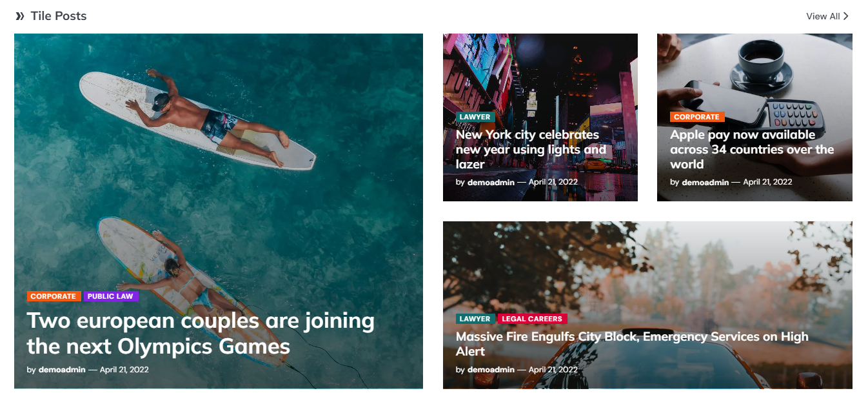Open the Public Law category tag

point(110,296)
